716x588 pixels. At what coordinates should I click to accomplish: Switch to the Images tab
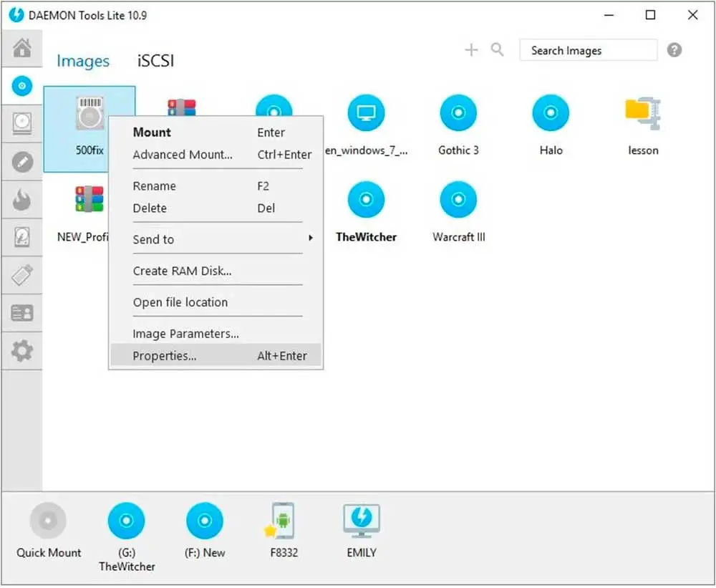[x=83, y=61]
